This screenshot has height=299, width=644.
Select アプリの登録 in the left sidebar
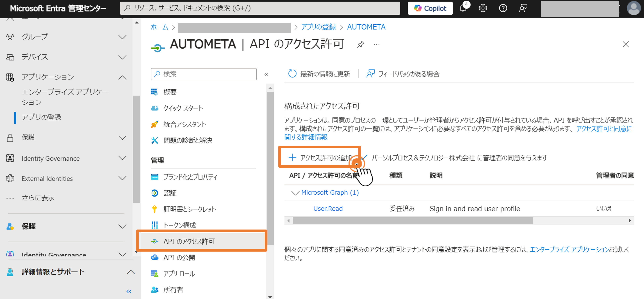[x=42, y=117]
